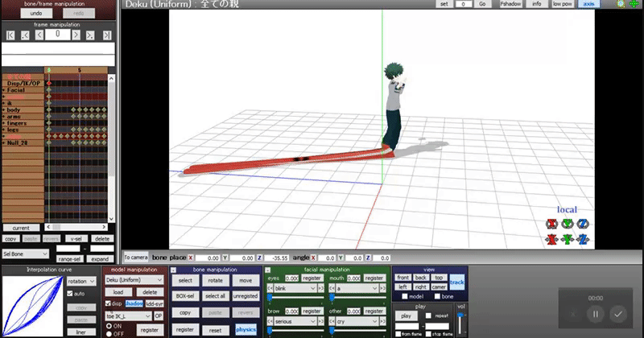Switch to front view
The width and height of the screenshot is (644, 338).
pyautogui.click(x=403, y=278)
